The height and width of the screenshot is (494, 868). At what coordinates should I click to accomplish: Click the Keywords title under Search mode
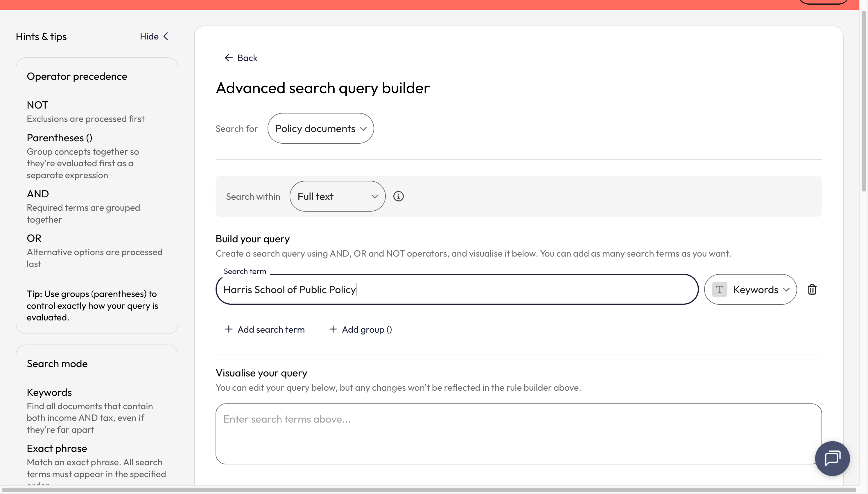[x=49, y=392]
